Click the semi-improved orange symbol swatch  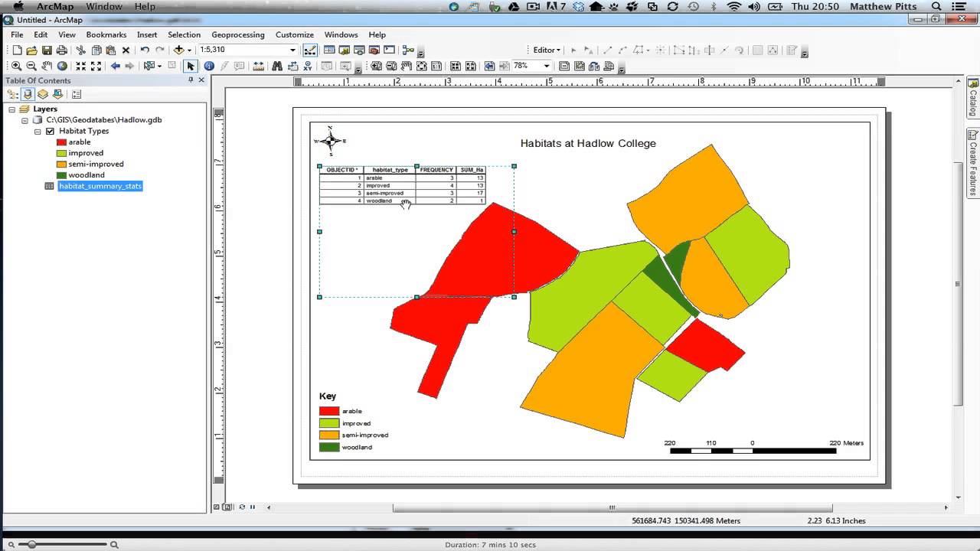(x=62, y=164)
